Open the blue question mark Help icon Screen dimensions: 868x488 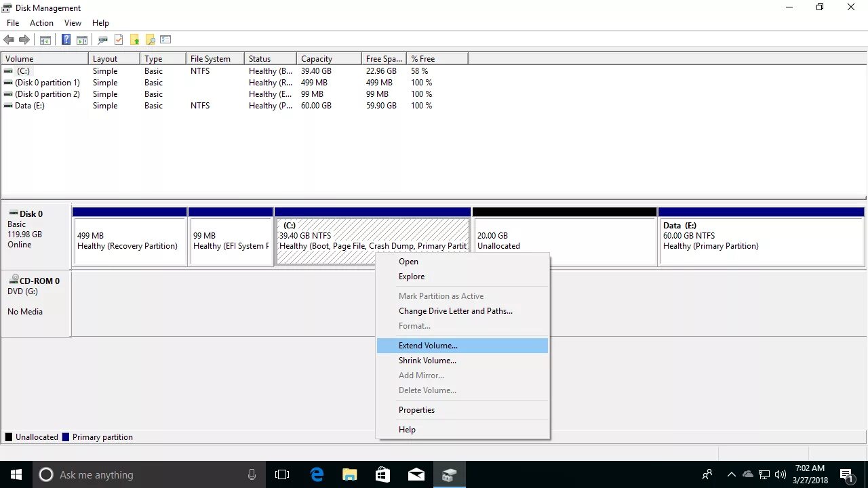point(66,40)
